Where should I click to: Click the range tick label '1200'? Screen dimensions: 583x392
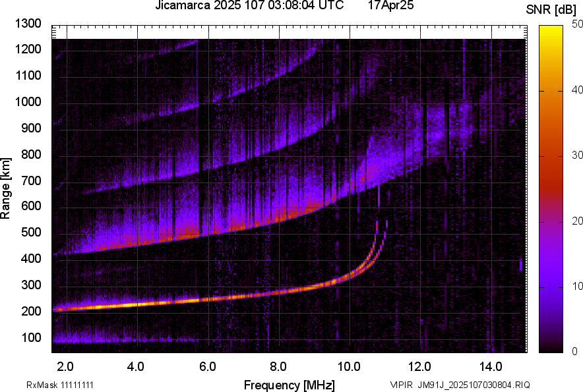(x=28, y=49)
